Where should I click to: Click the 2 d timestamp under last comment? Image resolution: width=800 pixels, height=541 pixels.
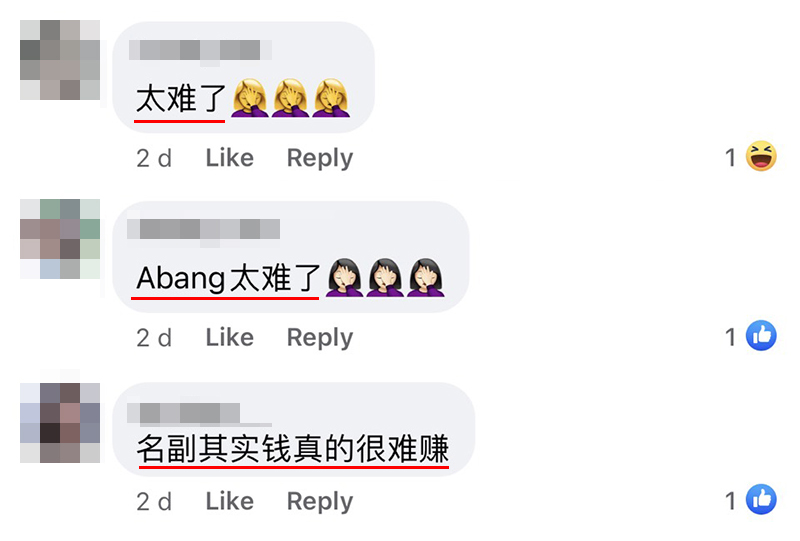click(x=154, y=502)
